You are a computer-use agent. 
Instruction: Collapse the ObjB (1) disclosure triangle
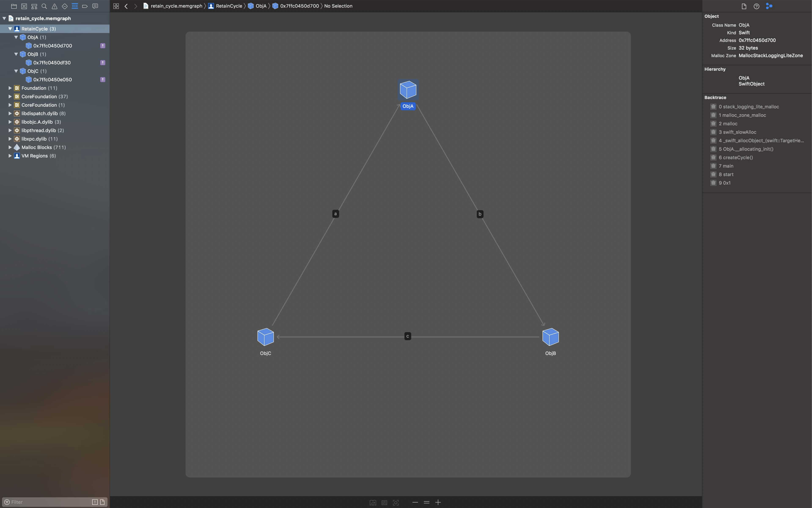(16, 54)
